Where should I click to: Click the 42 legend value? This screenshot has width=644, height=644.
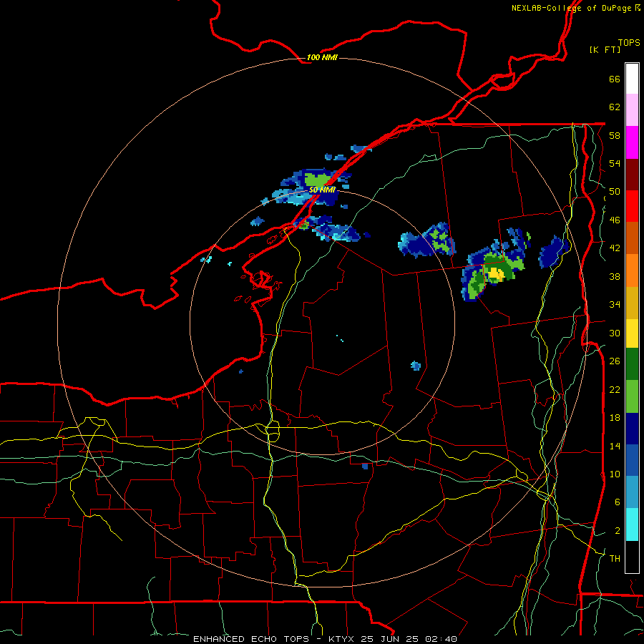[x=615, y=248]
